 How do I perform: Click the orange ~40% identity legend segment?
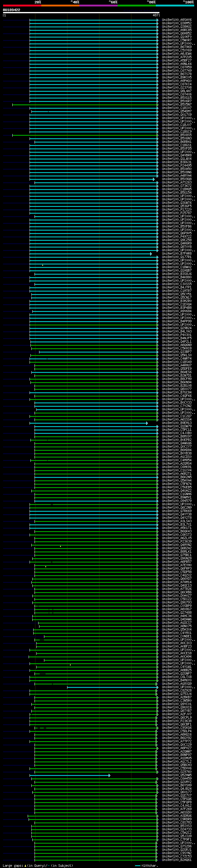[x=60, y=6]
